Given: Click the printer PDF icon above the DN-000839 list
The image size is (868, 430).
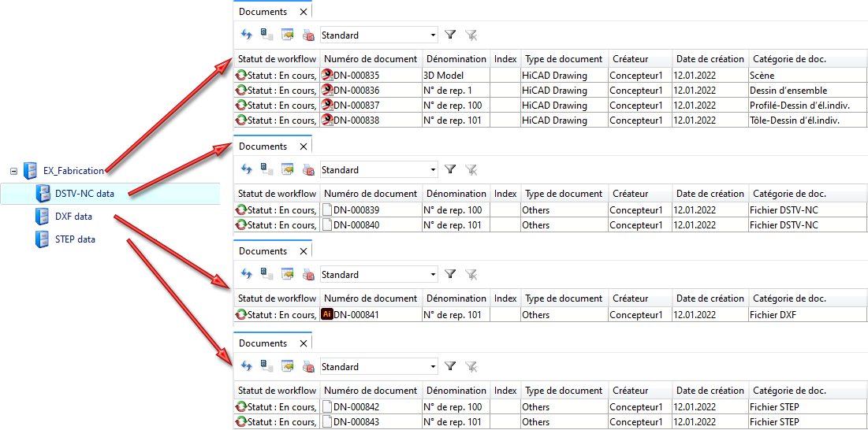Looking at the screenshot, I should tap(307, 170).
